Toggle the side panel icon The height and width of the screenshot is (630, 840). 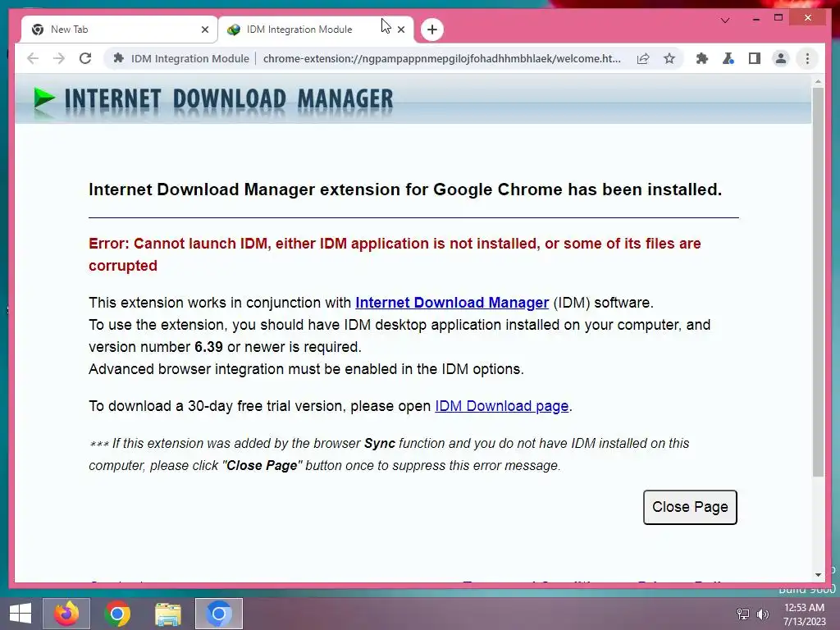click(x=755, y=58)
